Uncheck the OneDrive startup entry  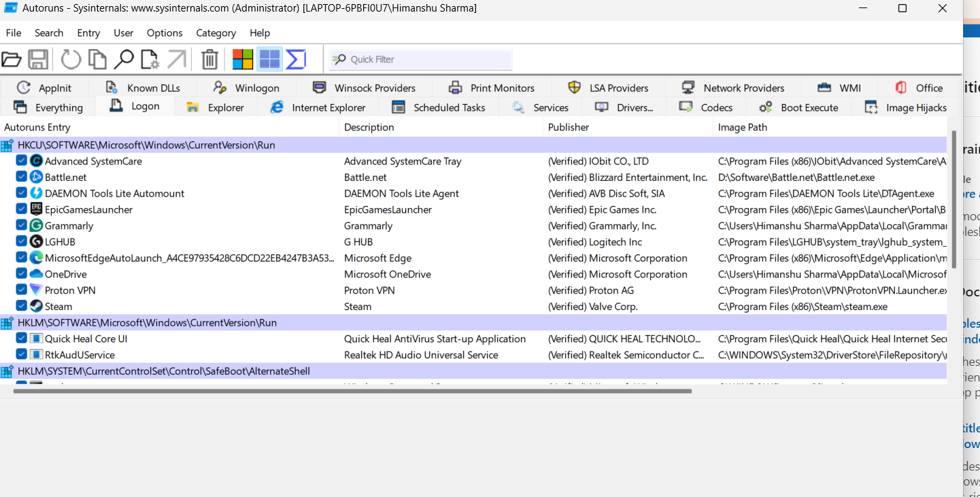22,273
